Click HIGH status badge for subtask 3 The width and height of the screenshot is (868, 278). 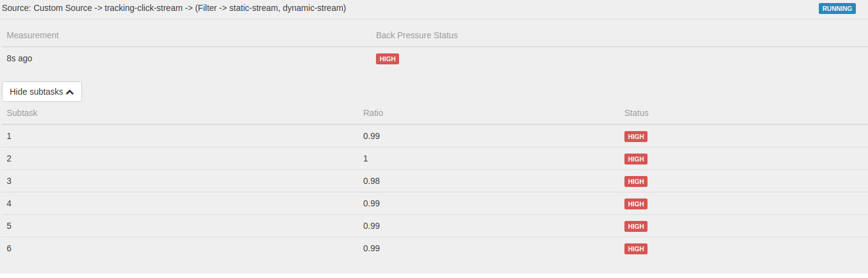pos(635,181)
